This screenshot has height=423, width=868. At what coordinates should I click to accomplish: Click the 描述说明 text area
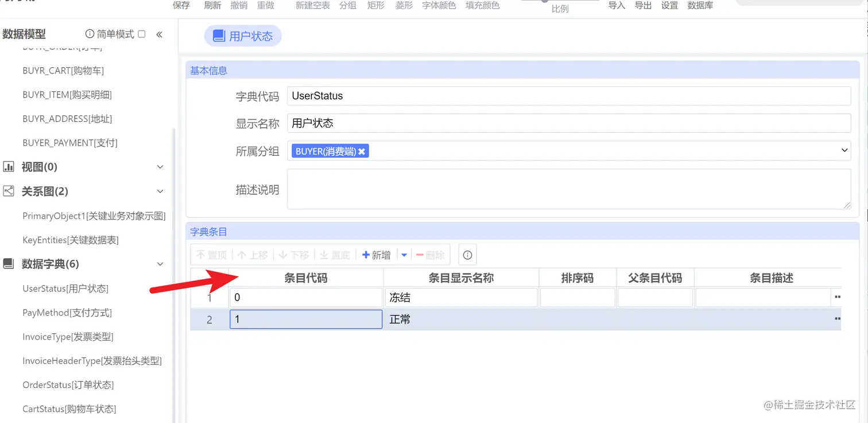coord(569,189)
